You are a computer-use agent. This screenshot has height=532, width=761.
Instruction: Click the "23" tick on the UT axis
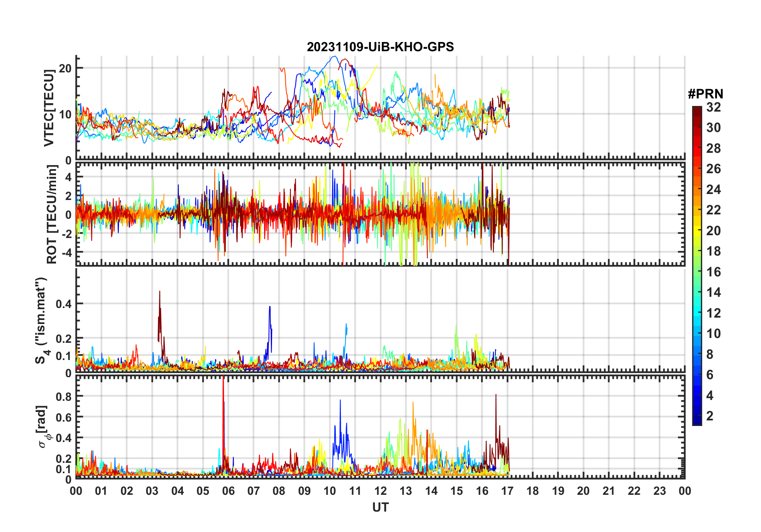click(660, 491)
